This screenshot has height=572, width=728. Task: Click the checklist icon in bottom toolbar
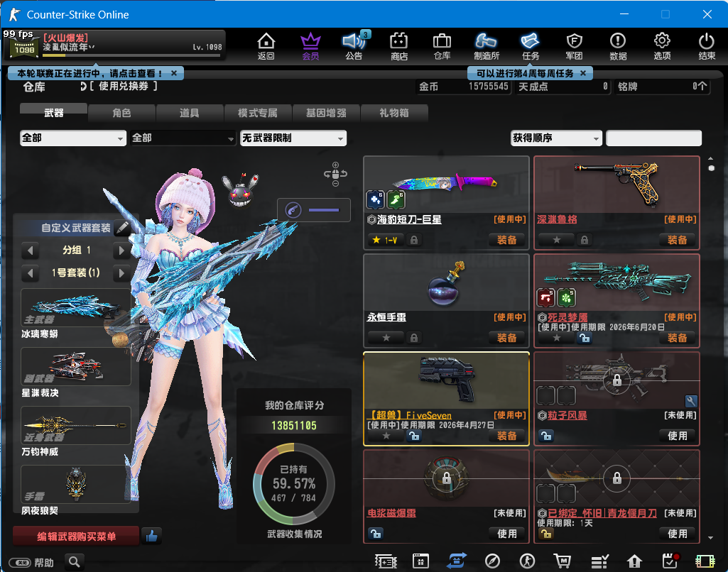[x=599, y=562]
